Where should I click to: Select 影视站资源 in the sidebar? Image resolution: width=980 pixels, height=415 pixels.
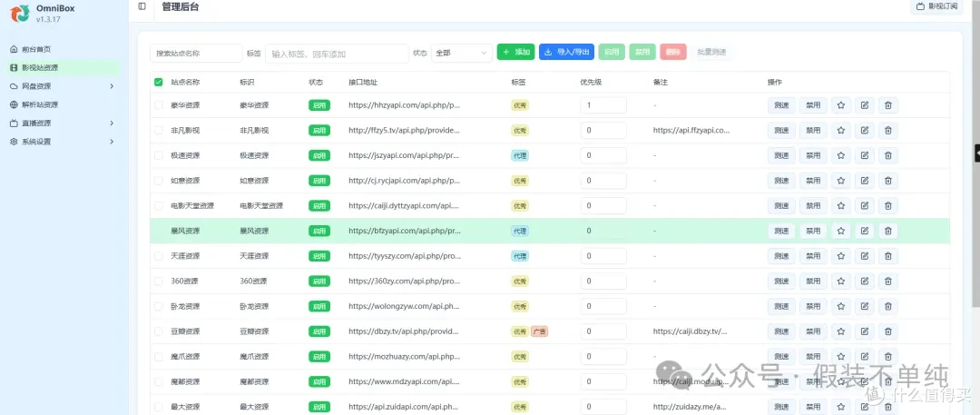[63, 67]
